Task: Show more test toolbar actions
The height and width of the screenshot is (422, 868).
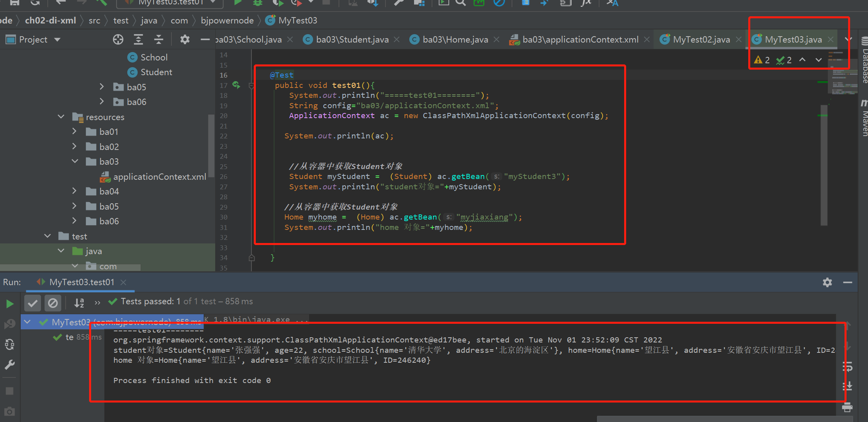Action: 97,303
